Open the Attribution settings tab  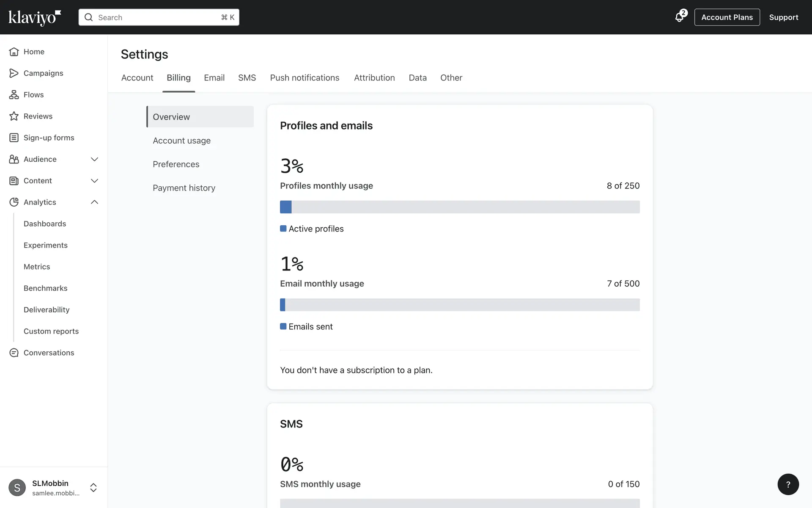point(374,78)
